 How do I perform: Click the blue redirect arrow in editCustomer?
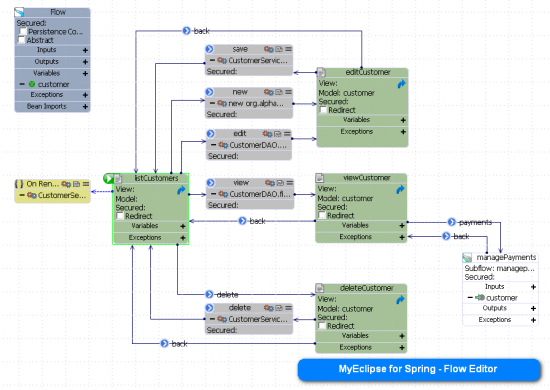pyautogui.click(x=401, y=84)
